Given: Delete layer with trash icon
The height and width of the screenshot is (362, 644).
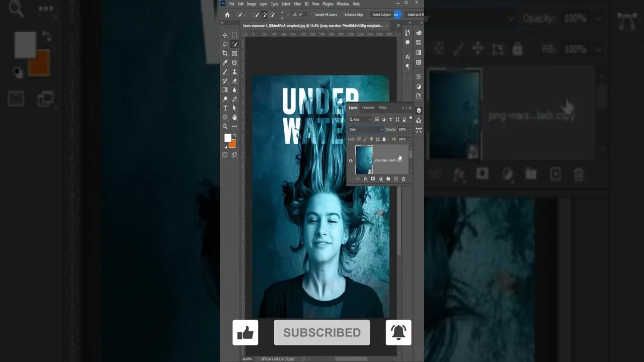Looking at the screenshot, I should (x=404, y=178).
